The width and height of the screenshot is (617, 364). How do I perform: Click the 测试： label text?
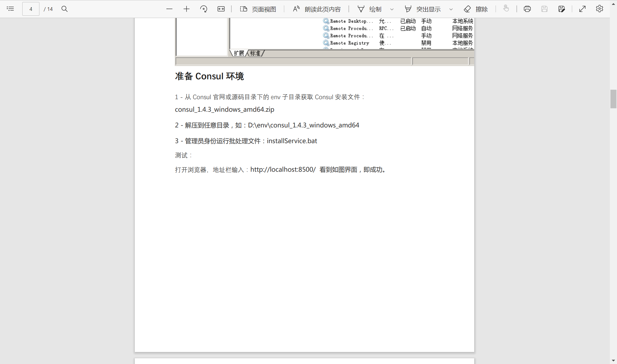[184, 155]
